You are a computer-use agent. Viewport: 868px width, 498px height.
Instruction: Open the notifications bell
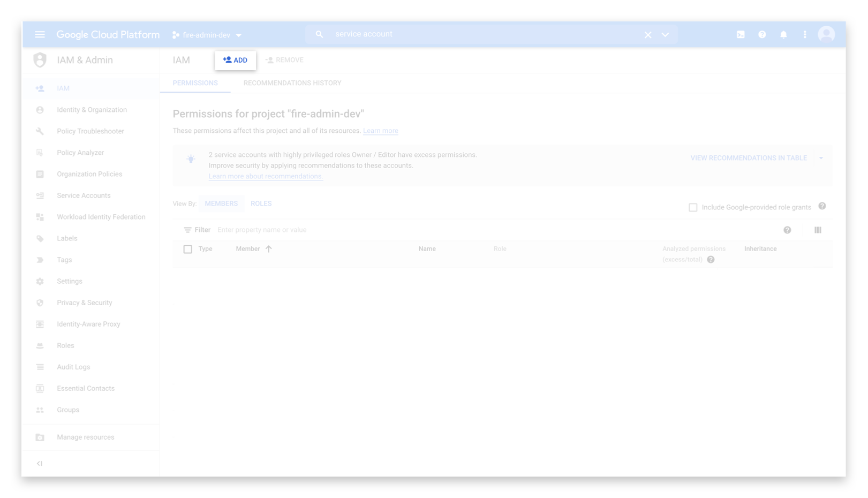tap(783, 35)
